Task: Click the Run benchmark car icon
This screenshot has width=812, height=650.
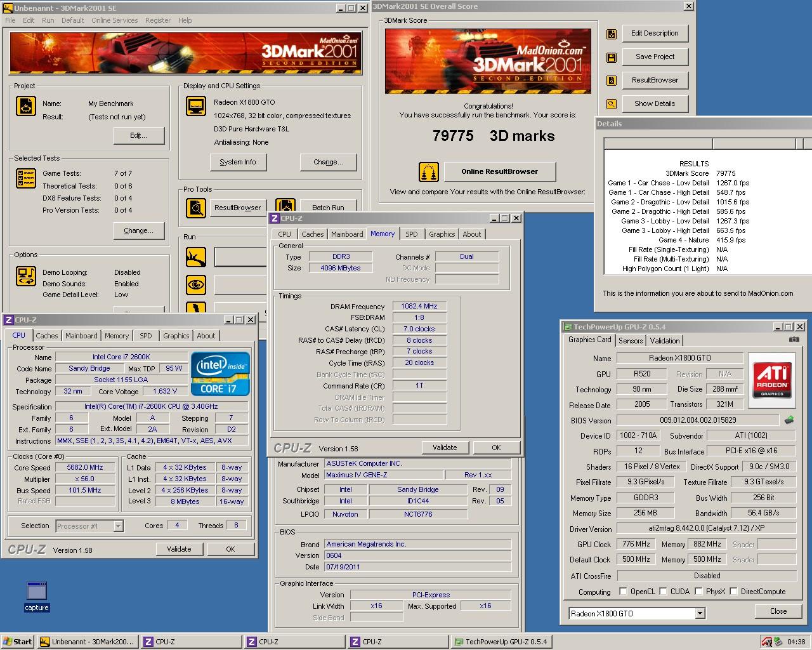Action: (196, 257)
